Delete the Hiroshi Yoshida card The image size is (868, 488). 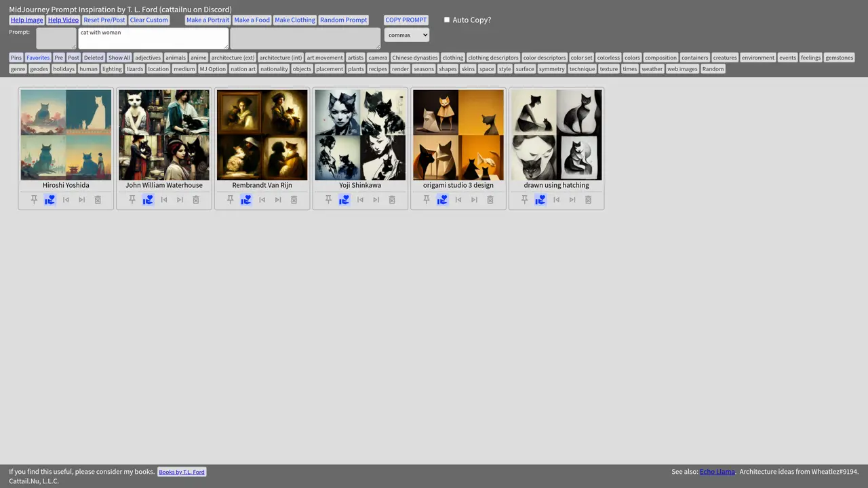[98, 200]
